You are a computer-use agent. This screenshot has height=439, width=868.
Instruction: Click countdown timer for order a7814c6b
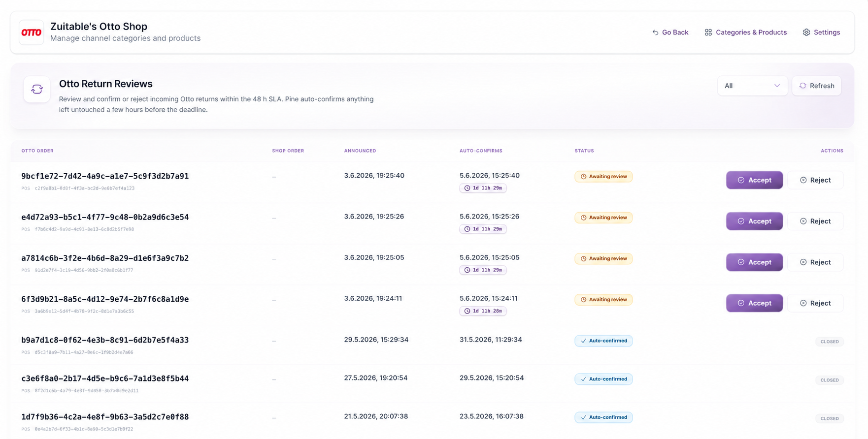(x=483, y=270)
